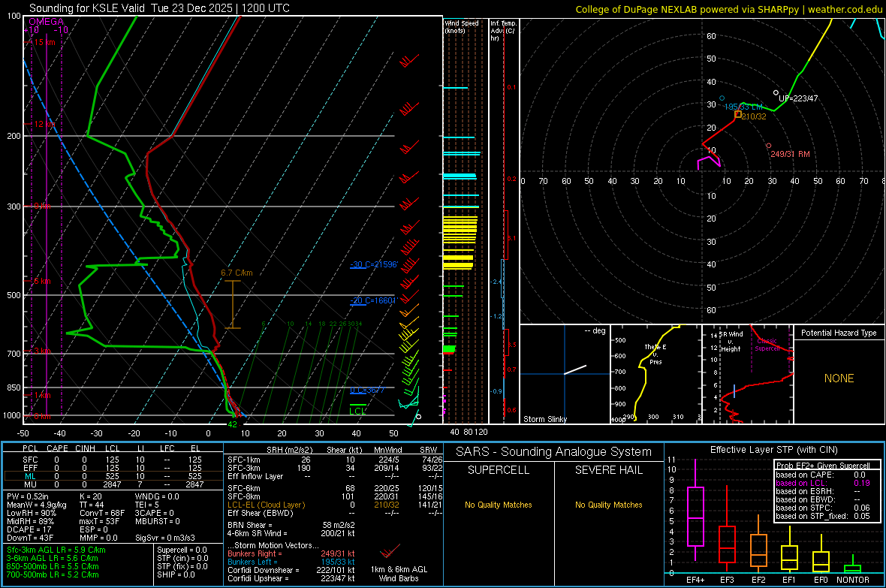The image size is (886, 588).
Task: Click the white Corfidi Upshear circle marker
Action: pos(776,92)
